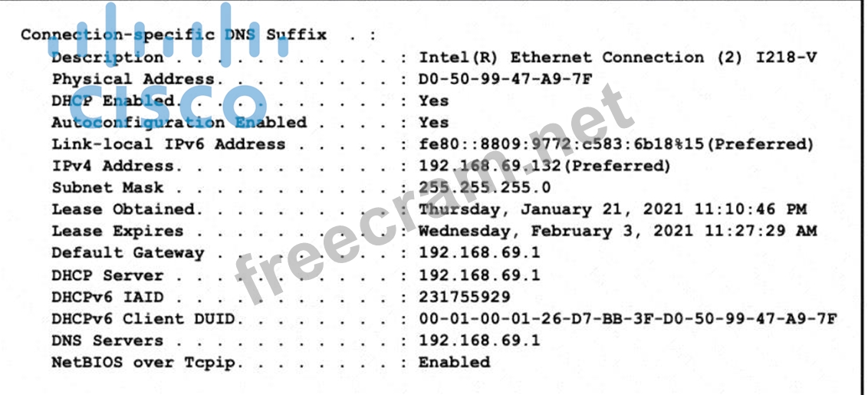Click the DHCPv6 IAID number 231755929
The image size is (868, 395).
(464, 296)
